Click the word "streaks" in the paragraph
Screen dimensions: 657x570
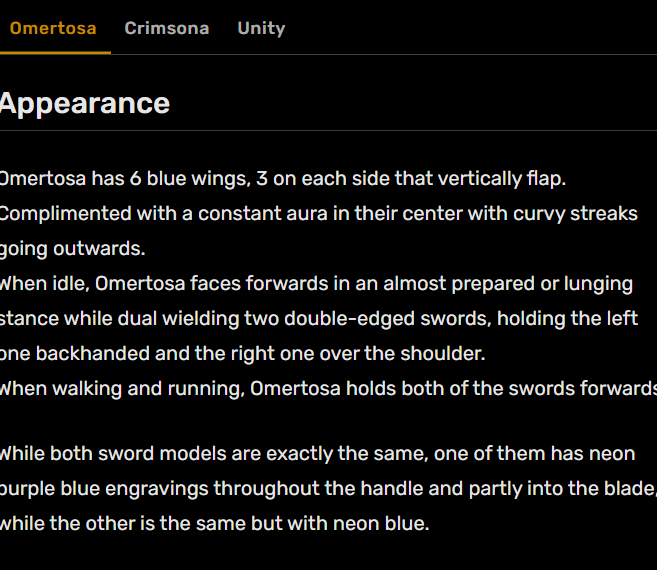coord(603,214)
